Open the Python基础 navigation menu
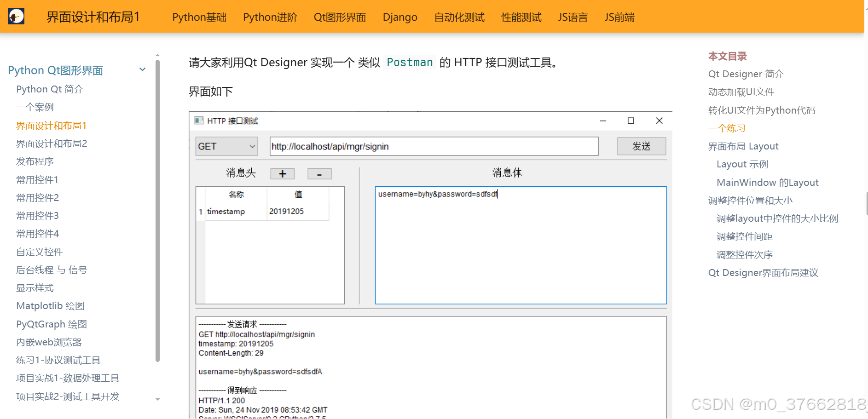 [x=199, y=17]
